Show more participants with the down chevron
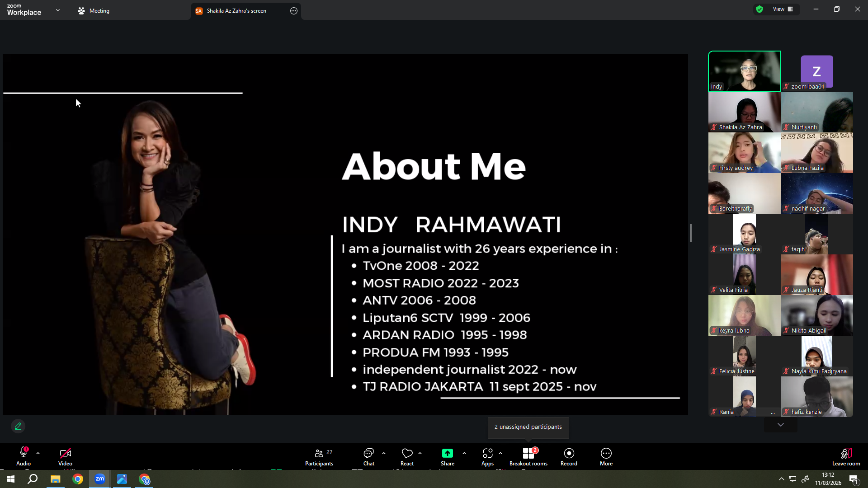868x488 pixels. (x=781, y=425)
